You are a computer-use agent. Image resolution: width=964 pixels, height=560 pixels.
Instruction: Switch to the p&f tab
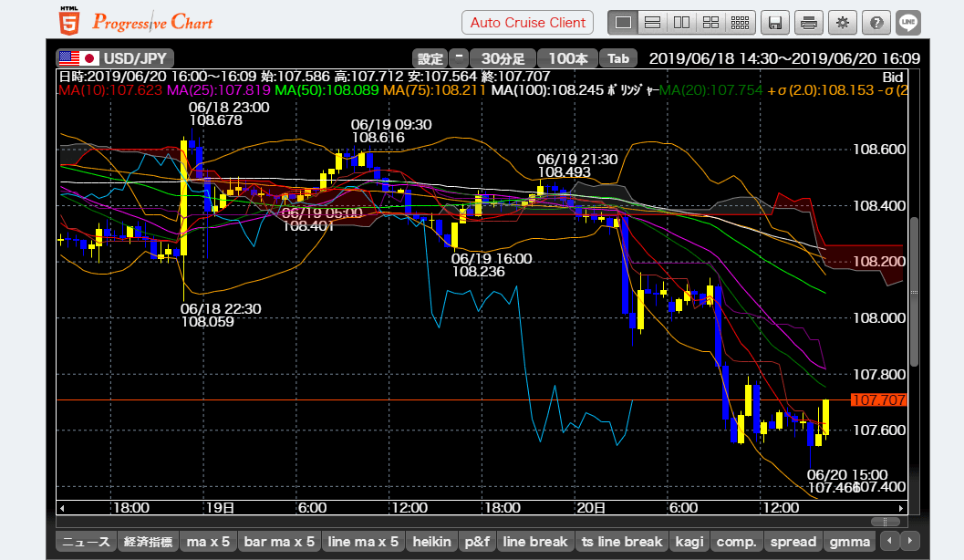[477, 542]
